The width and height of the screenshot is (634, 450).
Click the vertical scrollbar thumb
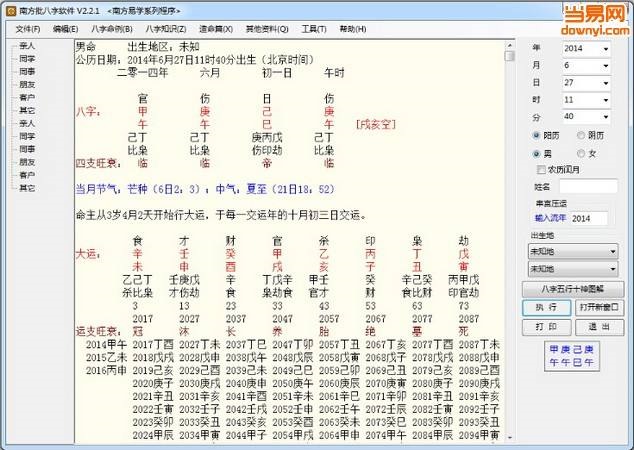(x=509, y=56)
